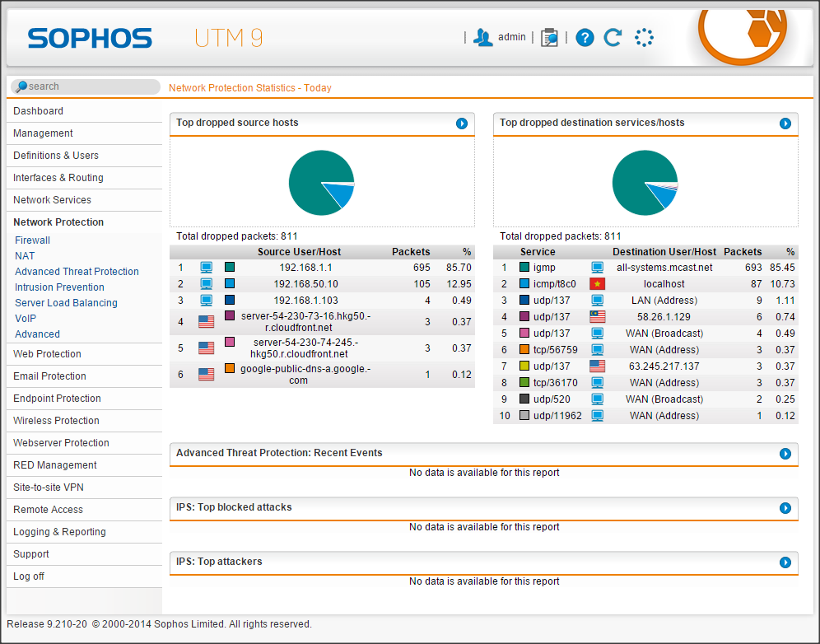Click the computer icon beside 192.168.1.1
This screenshot has height=644, width=820.
[207, 268]
